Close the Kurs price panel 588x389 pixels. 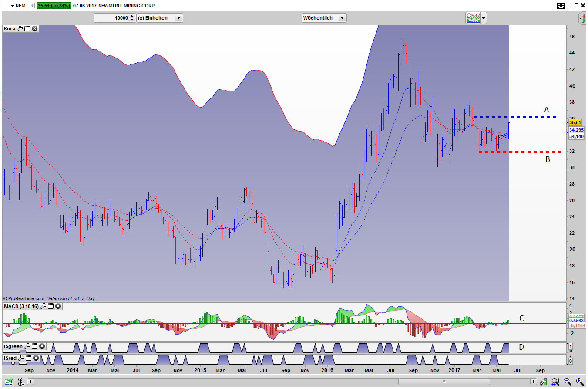click(x=34, y=29)
